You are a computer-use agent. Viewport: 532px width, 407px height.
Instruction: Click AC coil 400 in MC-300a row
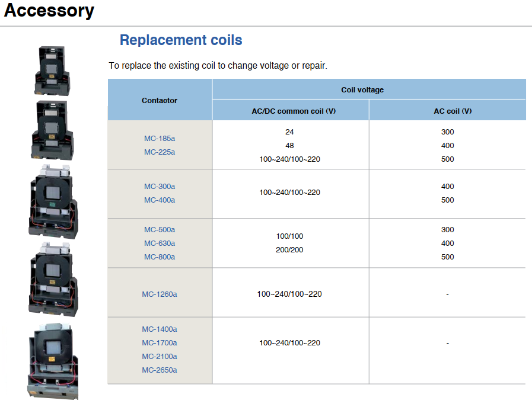[448, 187]
